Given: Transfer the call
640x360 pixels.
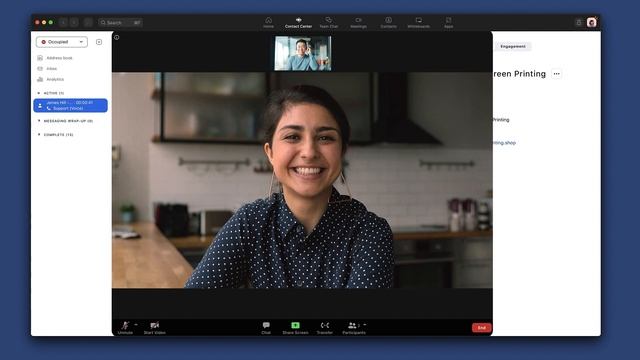Looking at the screenshot, I should (x=325, y=327).
